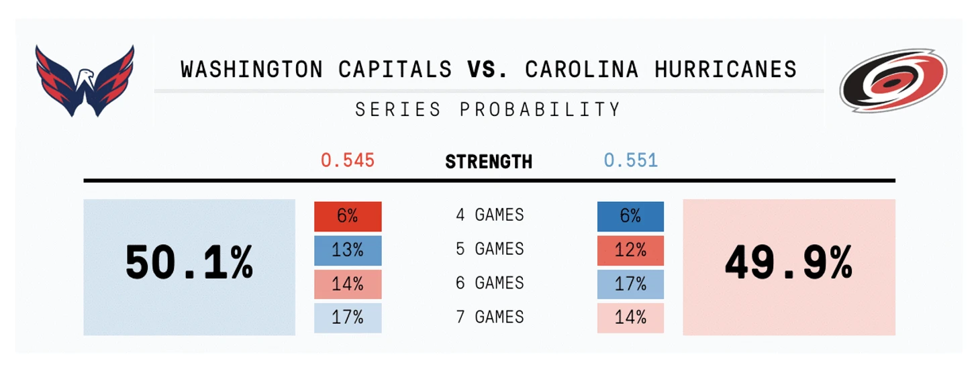Click the Capitals 13% five-game blue swatch
The height and width of the screenshot is (377, 980).
coord(348,250)
